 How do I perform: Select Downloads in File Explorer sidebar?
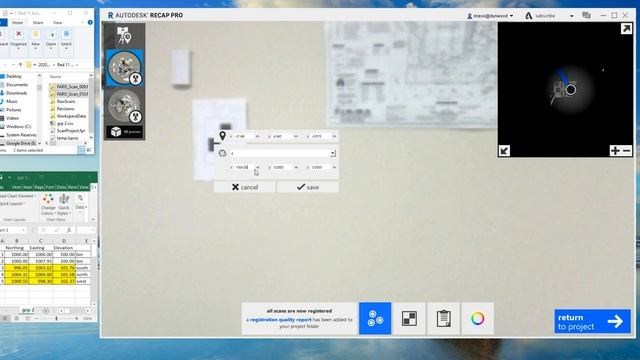click(16, 93)
